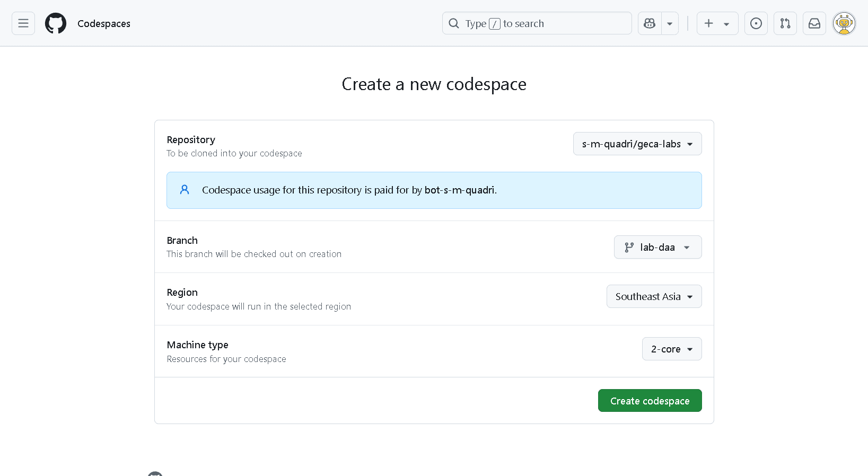Click 'Resources for your codespace' text
The width and height of the screenshot is (868, 476).
[226, 359]
